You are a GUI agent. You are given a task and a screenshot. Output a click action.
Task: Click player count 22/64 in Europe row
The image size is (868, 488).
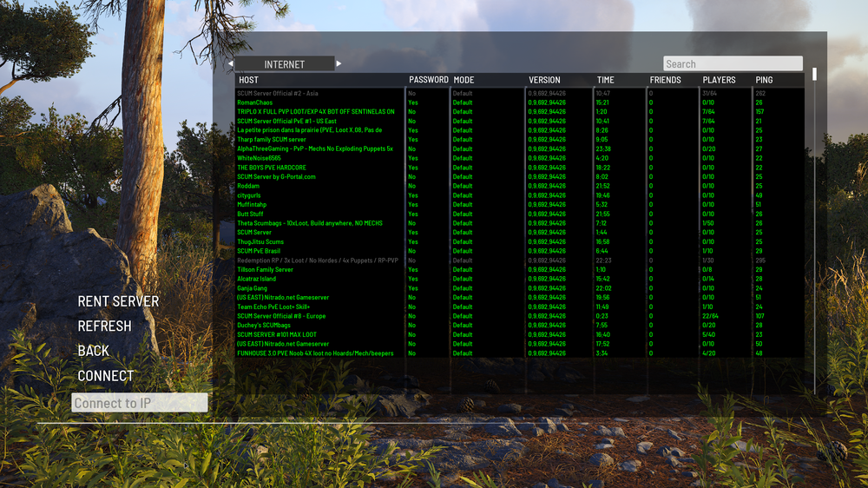point(710,316)
